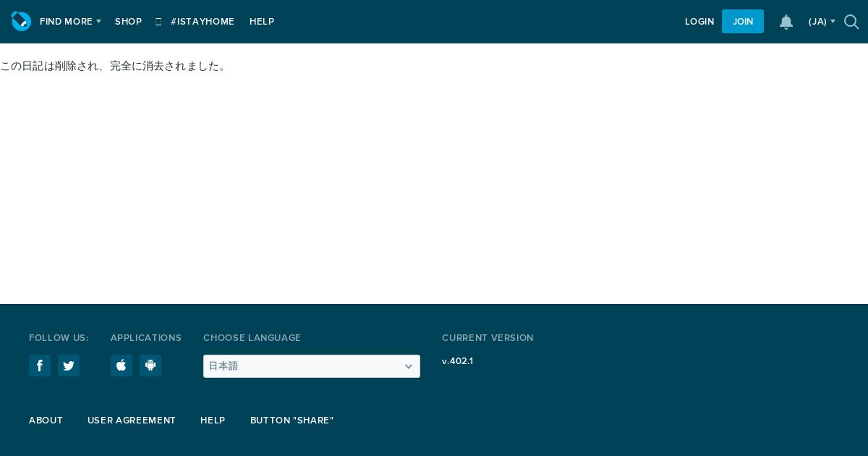Open the Apple app download icon
The width and height of the screenshot is (868, 456).
click(122, 366)
